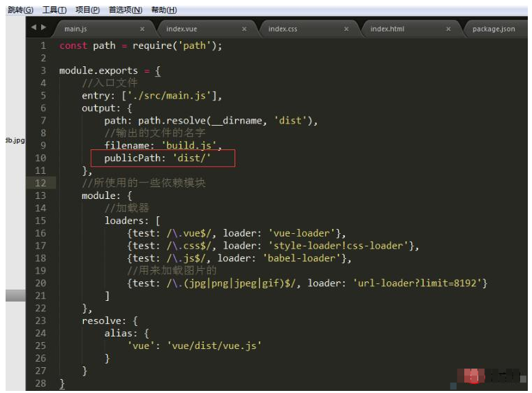Click the filename: 'build.js' line
532x393 pixels.
pos(163,146)
